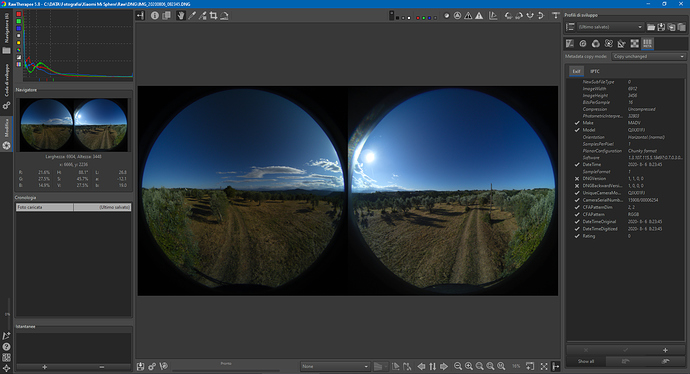Click the Show all button

tap(586, 361)
